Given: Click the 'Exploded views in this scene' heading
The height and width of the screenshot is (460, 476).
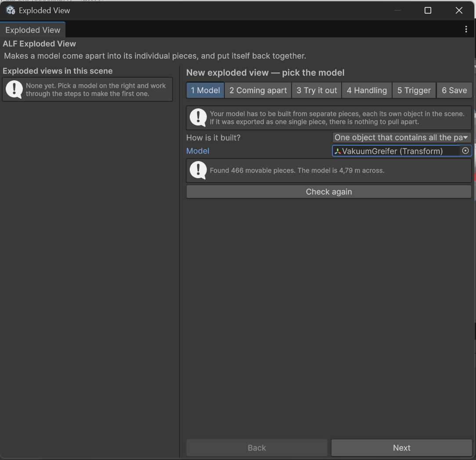Looking at the screenshot, I should pyautogui.click(x=58, y=71).
